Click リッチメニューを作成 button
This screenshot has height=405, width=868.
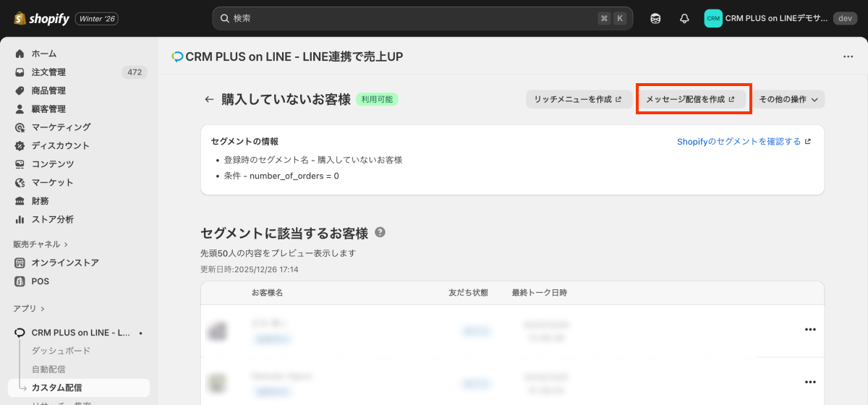click(x=577, y=100)
